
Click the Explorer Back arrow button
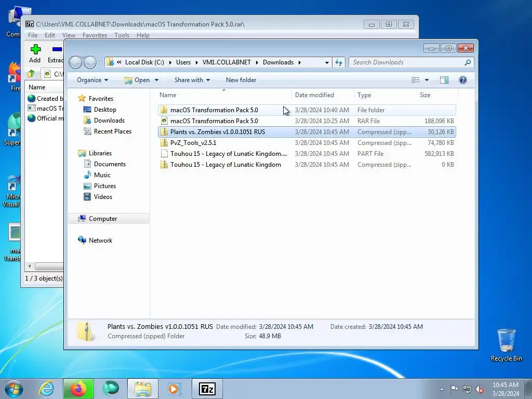(x=75, y=62)
